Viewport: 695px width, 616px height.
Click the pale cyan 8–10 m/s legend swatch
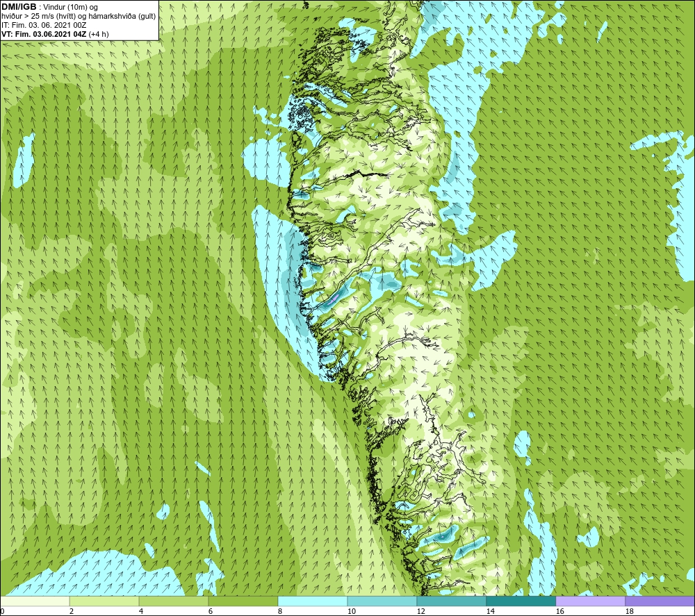point(313,601)
